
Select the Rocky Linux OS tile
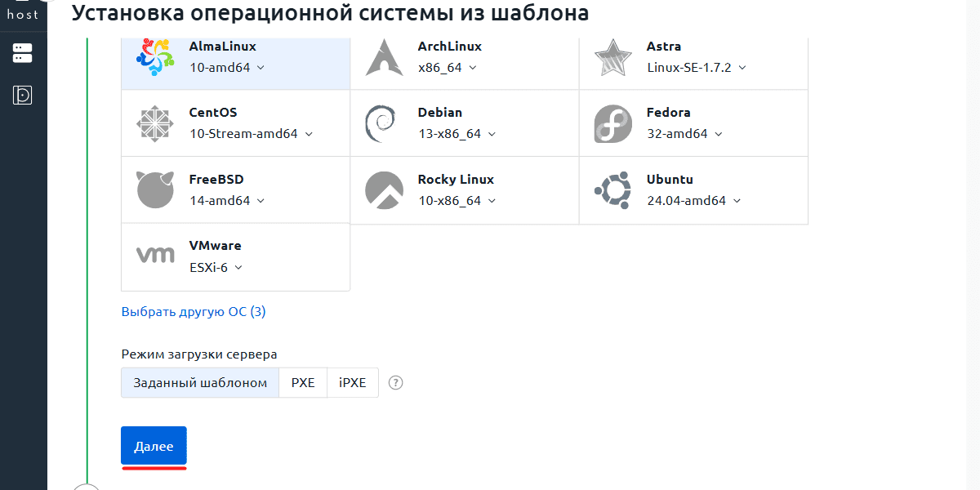464,189
